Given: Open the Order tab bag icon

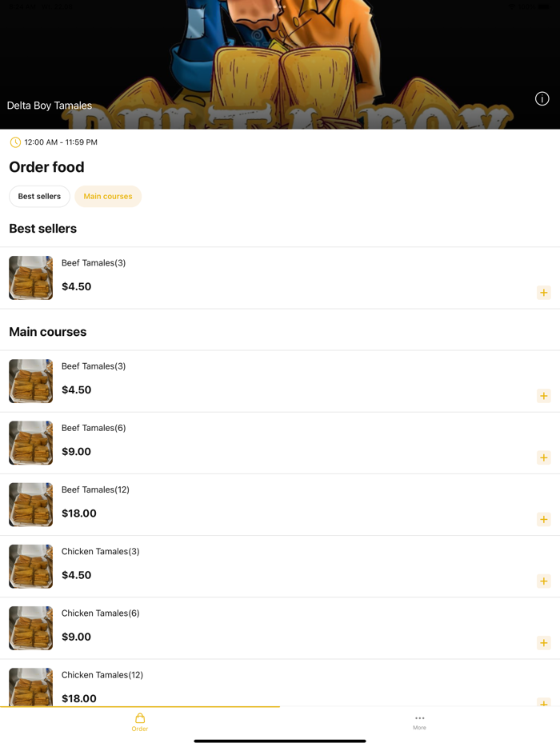Looking at the screenshot, I should (x=140, y=718).
